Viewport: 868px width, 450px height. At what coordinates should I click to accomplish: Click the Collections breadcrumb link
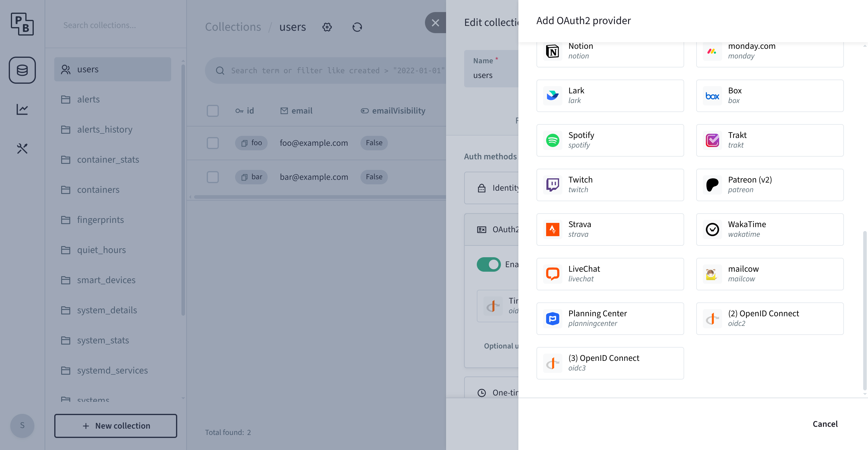pos(233,27)
